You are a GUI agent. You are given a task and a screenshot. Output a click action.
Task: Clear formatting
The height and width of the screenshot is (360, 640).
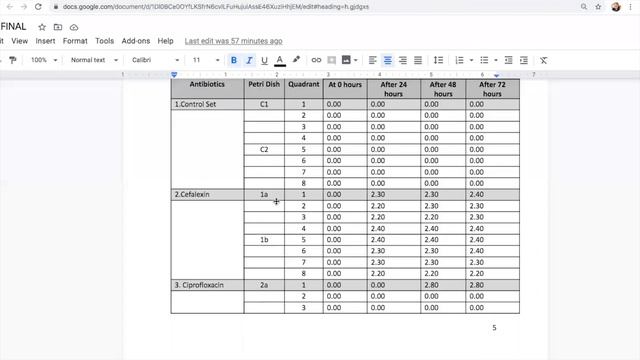click(x=543, y=60)
